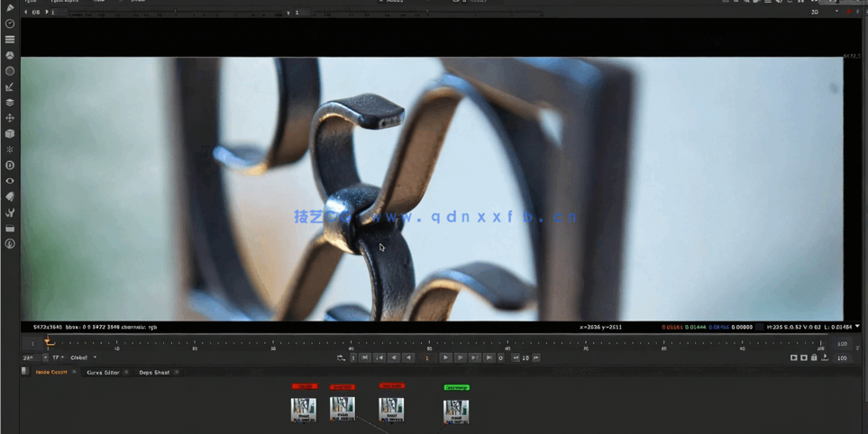Open the Draw nodes menu (pen icon)
Viewport: 868px width, 434px height.
click(10, 8)
